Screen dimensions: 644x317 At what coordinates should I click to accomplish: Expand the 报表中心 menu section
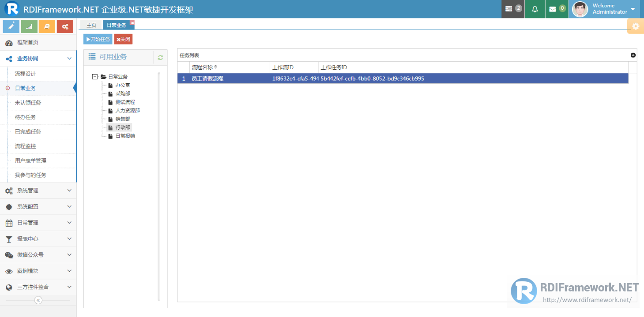(38, 239)
